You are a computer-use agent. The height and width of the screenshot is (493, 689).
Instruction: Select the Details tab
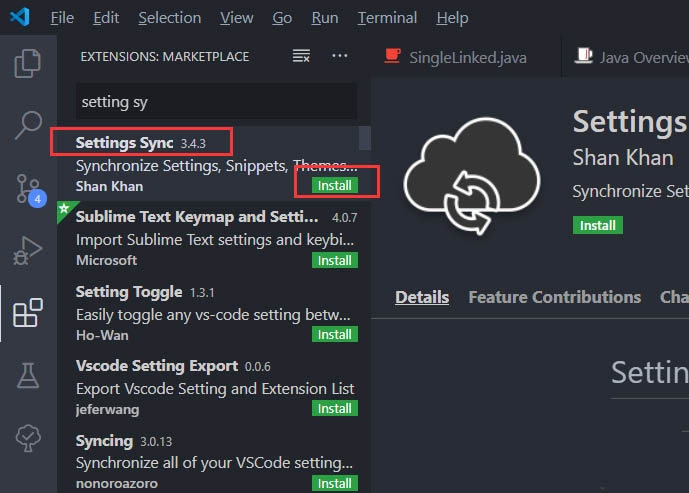[422, 297]
